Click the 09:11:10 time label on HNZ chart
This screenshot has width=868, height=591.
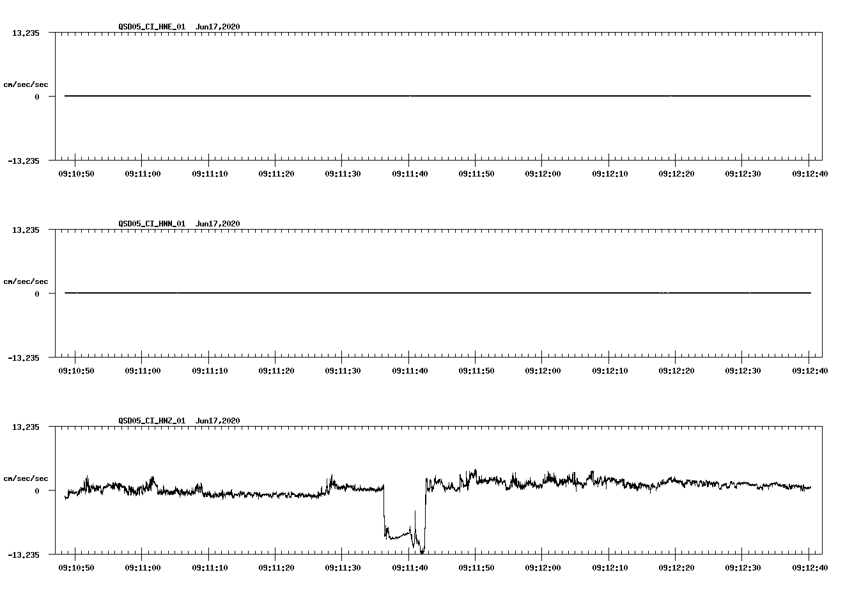(x=210, y=567)
